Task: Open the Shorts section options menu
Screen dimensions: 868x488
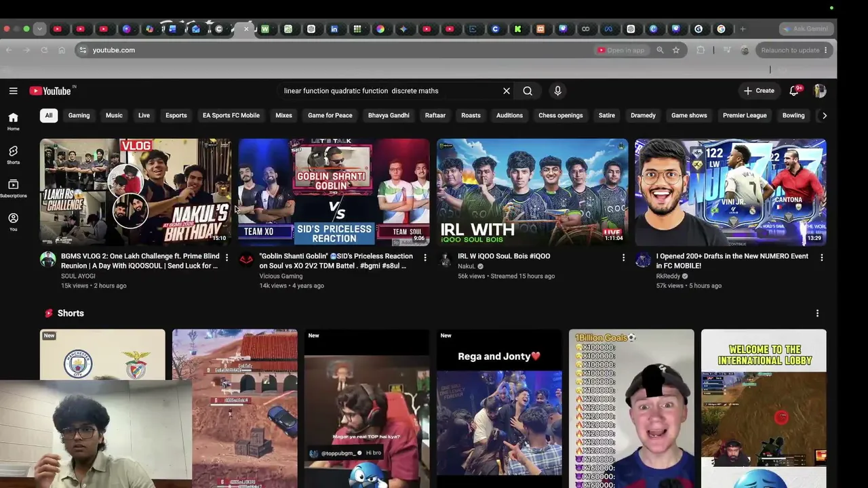Action: [x=817, y=313]
